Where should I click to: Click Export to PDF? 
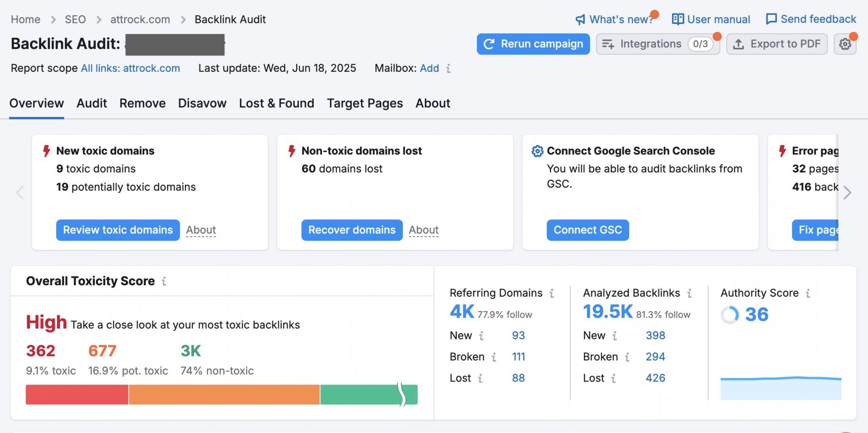pyautogui.click(x=777, y=44)
